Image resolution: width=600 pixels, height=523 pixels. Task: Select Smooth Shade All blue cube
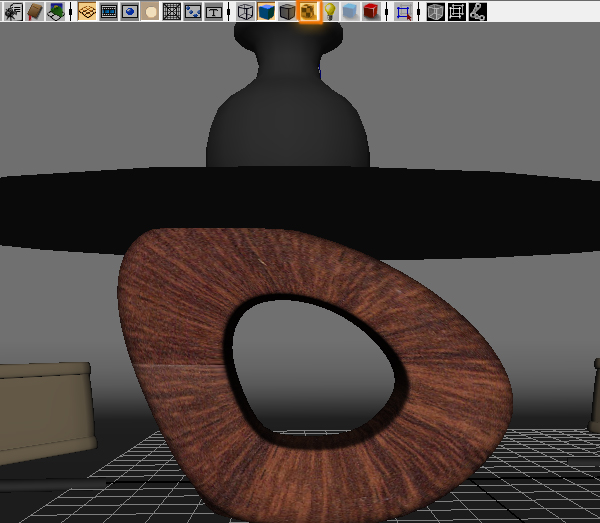(x=266, y=11)
